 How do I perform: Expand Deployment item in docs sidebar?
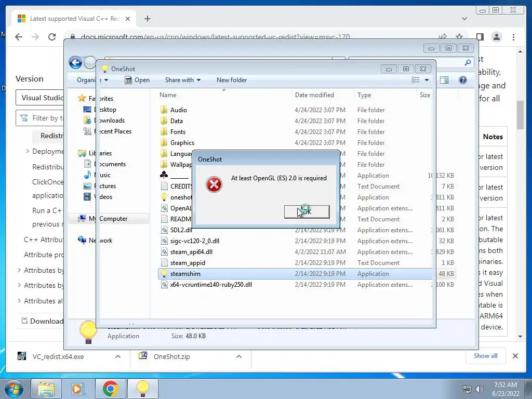[x=28, y=151]
